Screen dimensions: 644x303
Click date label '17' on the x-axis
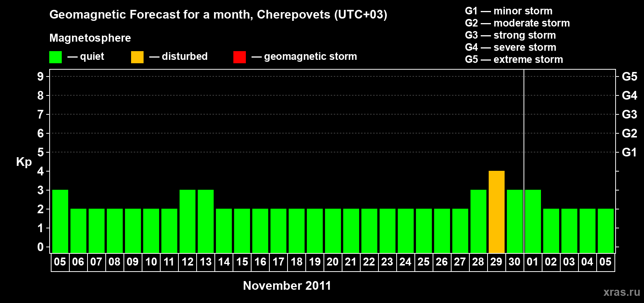point(278,262)
